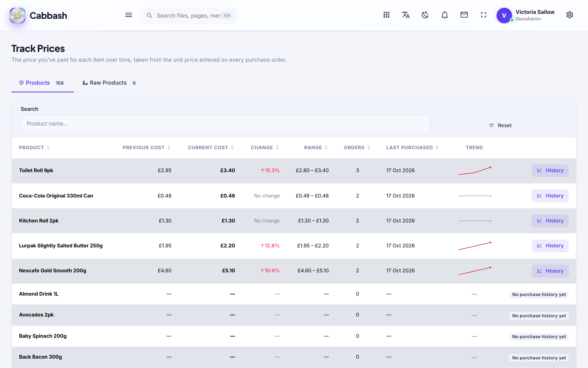The height and width of the screenshot is (368, 588).
Task: Sort by Orders column
Action: (357, 147)
